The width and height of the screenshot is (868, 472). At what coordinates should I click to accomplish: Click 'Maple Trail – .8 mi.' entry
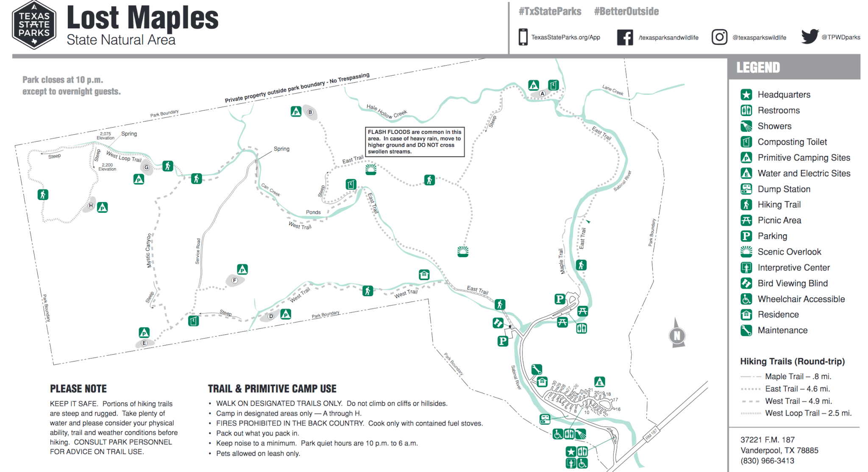tap(798, 376)
